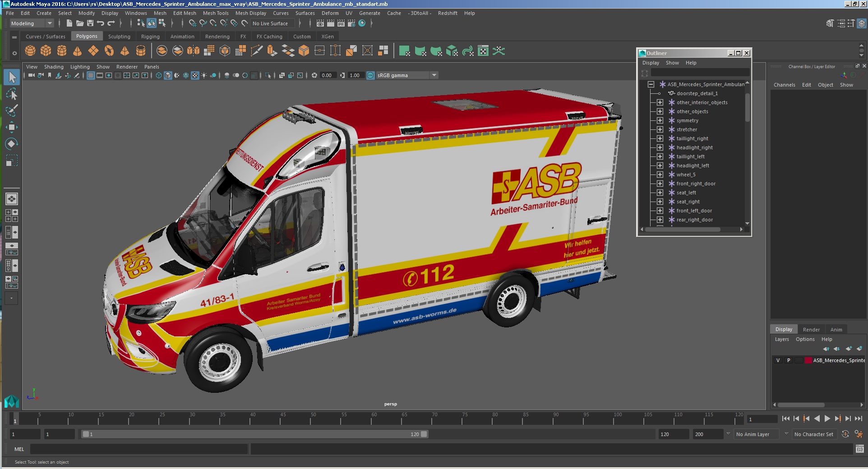Create a polygon sphere from the shelf
Viewport: 868px width, 469px height.
click(x=30, y=51)
